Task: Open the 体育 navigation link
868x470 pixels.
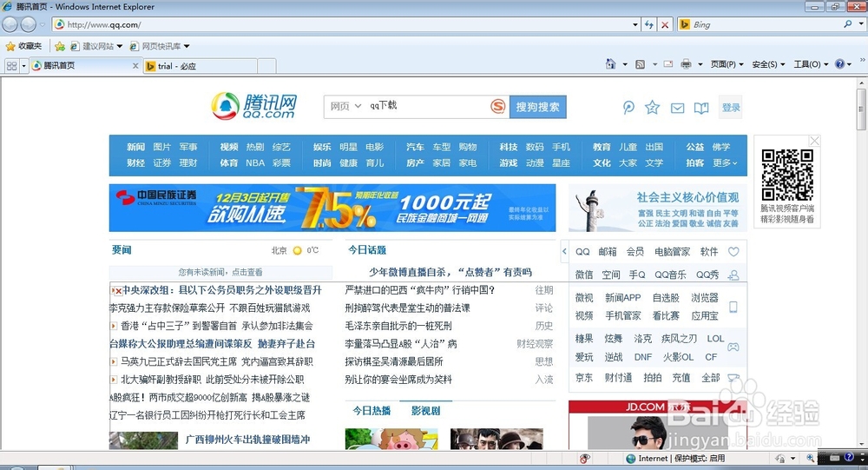Action: point(228,163)
